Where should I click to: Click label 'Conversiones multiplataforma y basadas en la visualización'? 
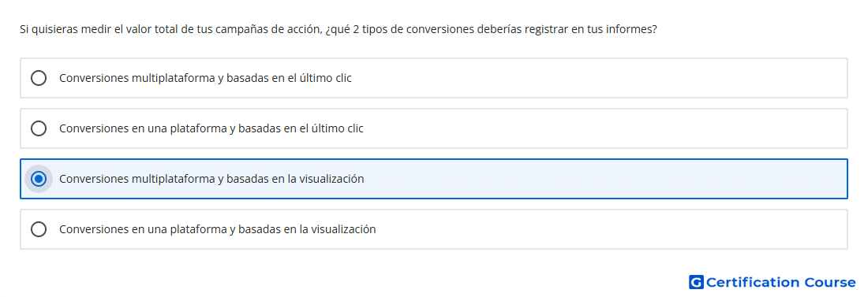211,179
